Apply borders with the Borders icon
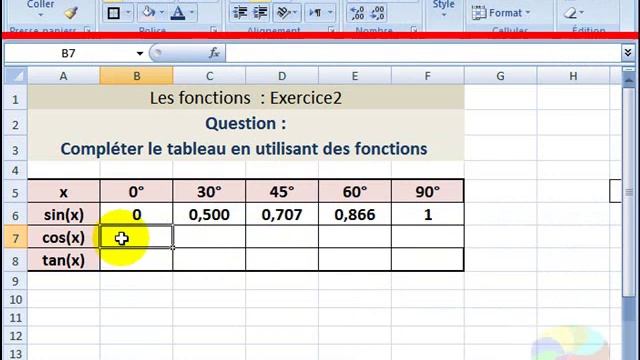640x360 pixels. point(113,13)
